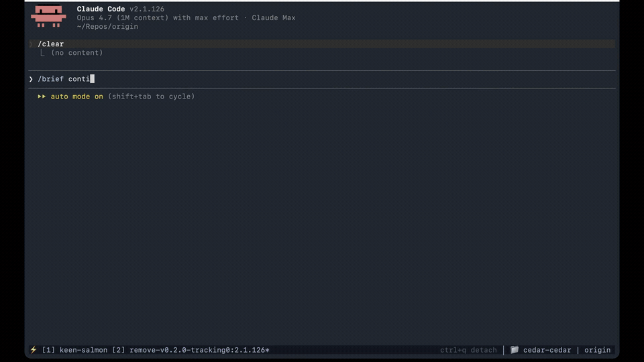Click the lightning bolt icon in status bar
The width and height of the screenshot is (644, 362).
click(34, 350)
